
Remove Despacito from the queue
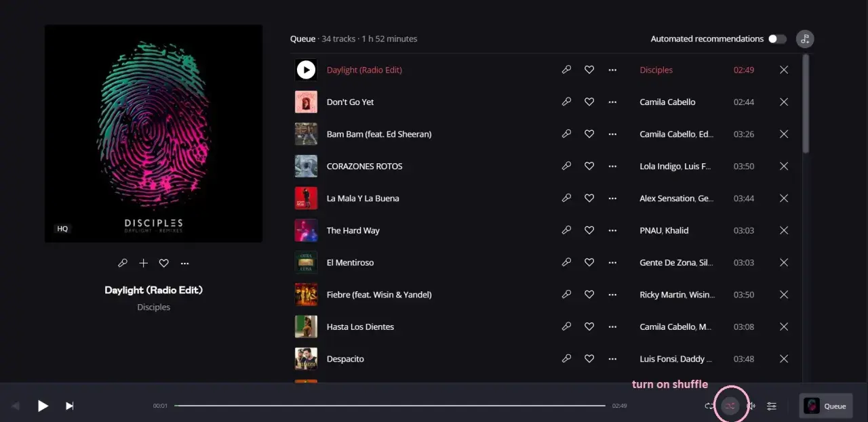(784, 359)
